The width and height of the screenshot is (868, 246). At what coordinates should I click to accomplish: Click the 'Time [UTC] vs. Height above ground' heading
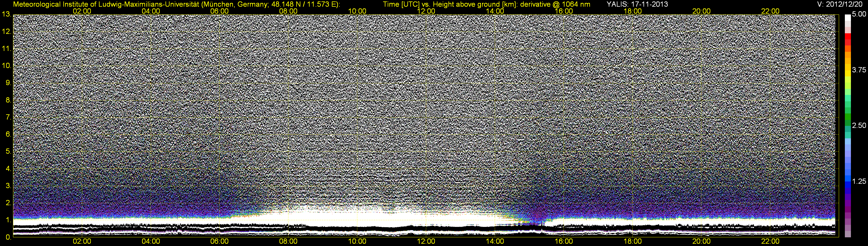(487, 4)
